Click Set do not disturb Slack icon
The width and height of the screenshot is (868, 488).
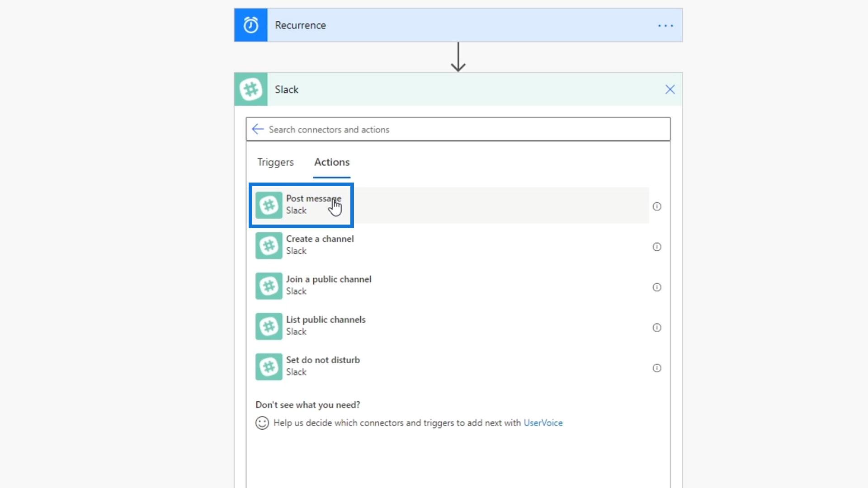click(269, 366)
